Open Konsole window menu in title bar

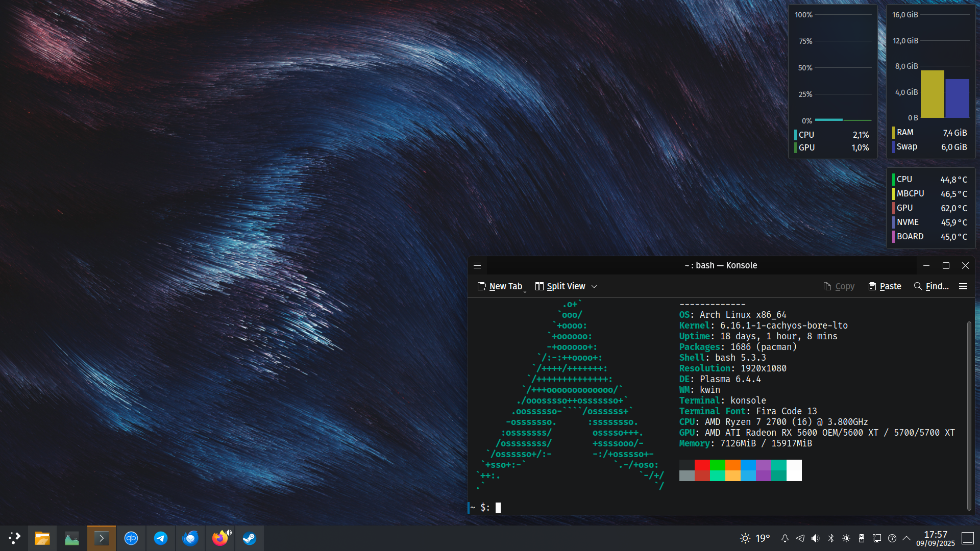click(x=477, y=265)
